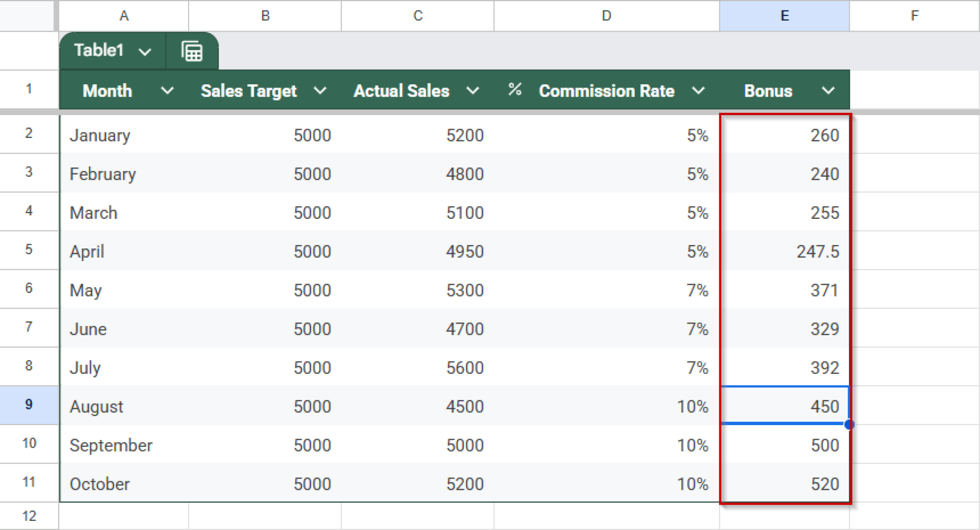
Task: Select row 12 header
Action: [x=29, y=516]
